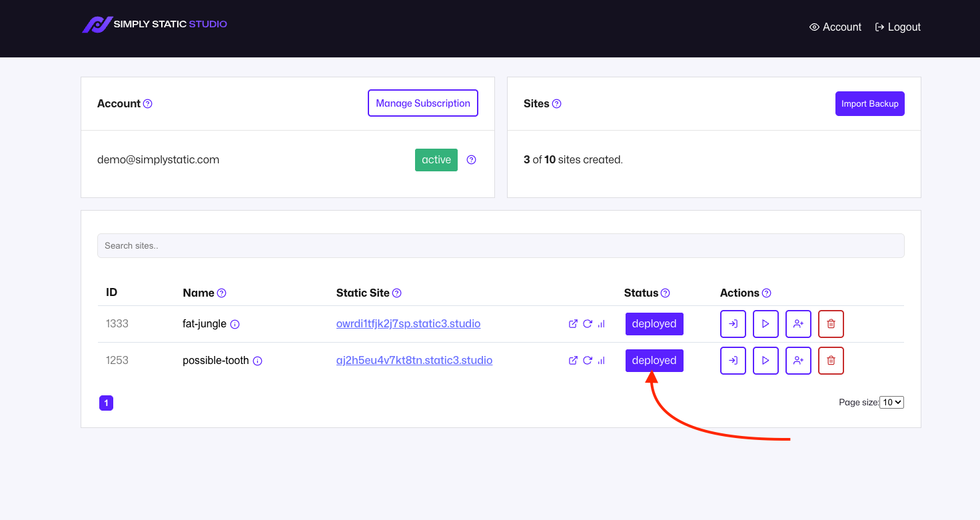Click info icon beside possible-tooth
The image size is (980, 520).
coord(257,361)
